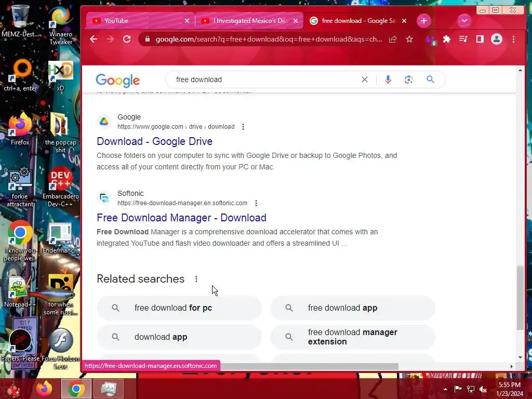Viewport: 532px width, 399px height.
Task: Open Related searches options menu
Action: click(196, 279)
